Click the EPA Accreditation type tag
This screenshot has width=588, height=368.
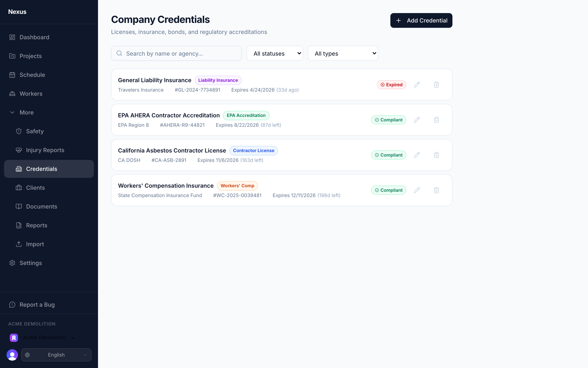click(x=246, y=115)
